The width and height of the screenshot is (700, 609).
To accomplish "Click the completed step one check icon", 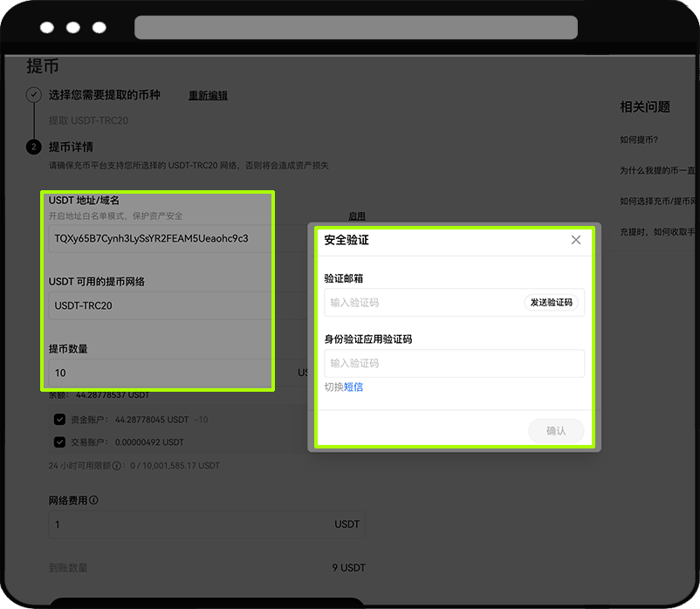I will (34, 95).
